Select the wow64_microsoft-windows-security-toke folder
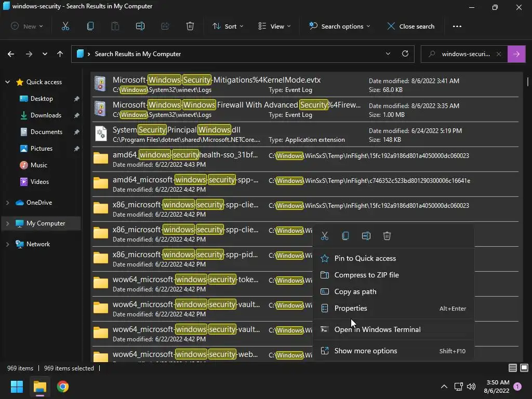This screenshot has height=399, width=532. point(202,284)
